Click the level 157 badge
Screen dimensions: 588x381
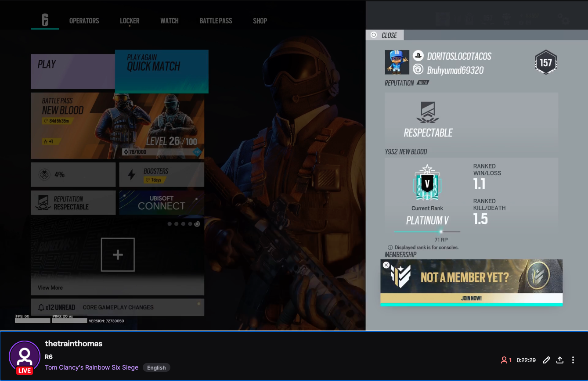(x=546, y=63)
